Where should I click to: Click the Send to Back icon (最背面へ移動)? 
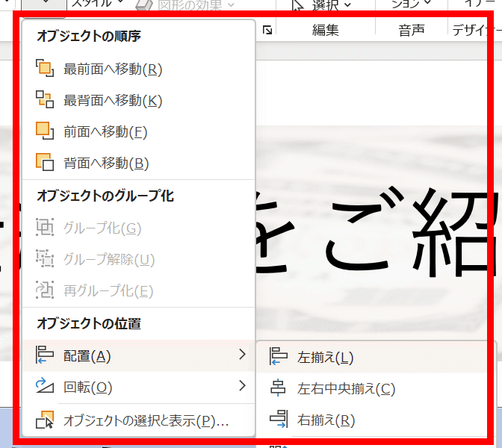(45, 99)
